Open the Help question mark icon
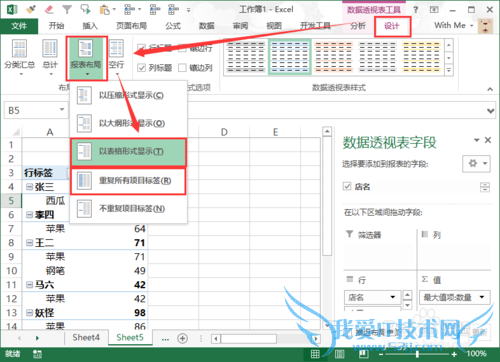Viewport: 500px width, 362px height. pyautogui.click(x=415, y=10)
